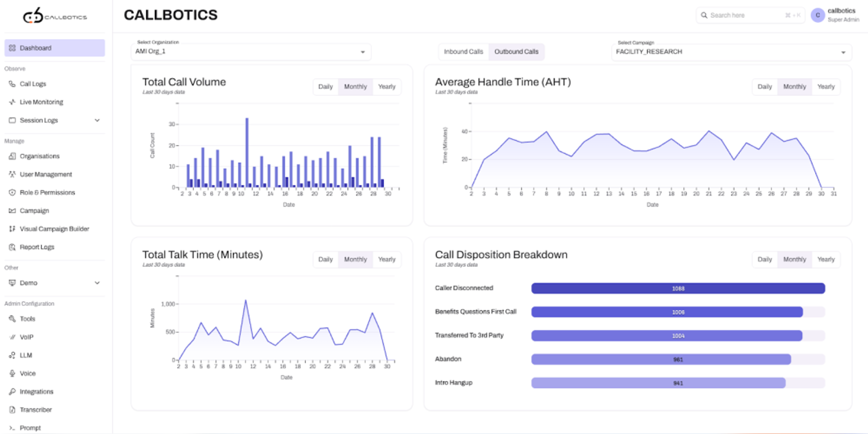The height and width of the screenshot is (434, 868).
Task: Open the Dashboard menu item
Action: pyautogui.click(x=55, y=48)
